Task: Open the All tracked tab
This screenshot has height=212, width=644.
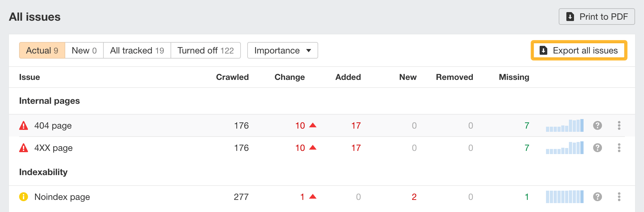Action: (137, 50)
